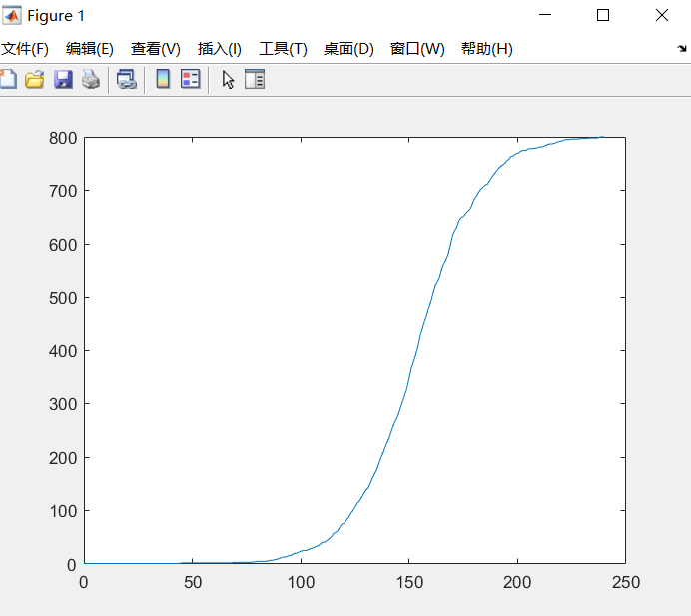Close the Figure 1 window

point(662,15)
